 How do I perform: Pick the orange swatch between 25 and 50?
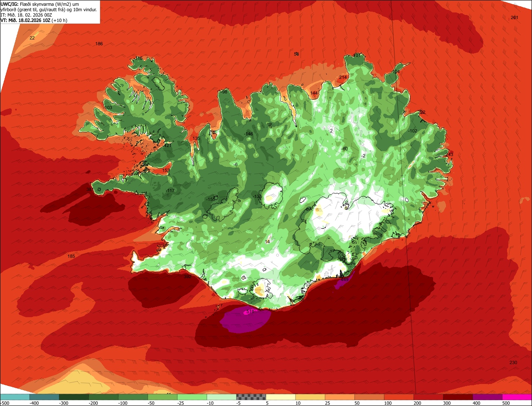coord(339,397)
